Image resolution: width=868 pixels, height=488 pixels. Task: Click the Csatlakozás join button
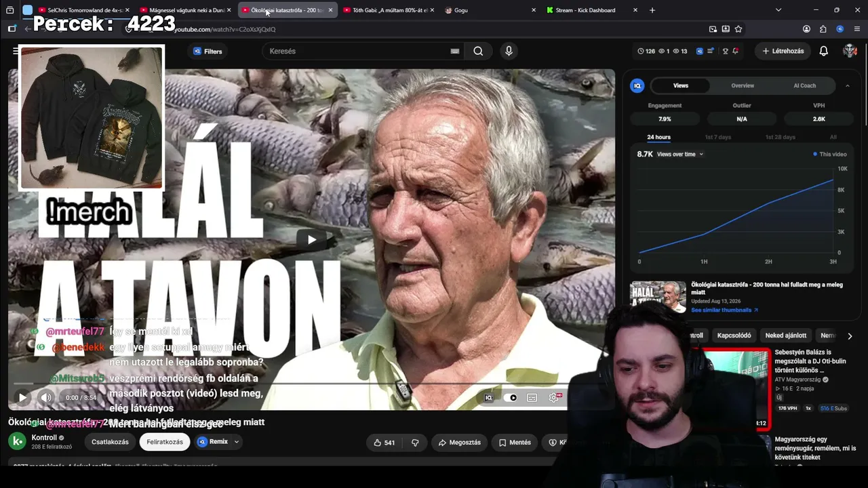(x=110, y=442)
